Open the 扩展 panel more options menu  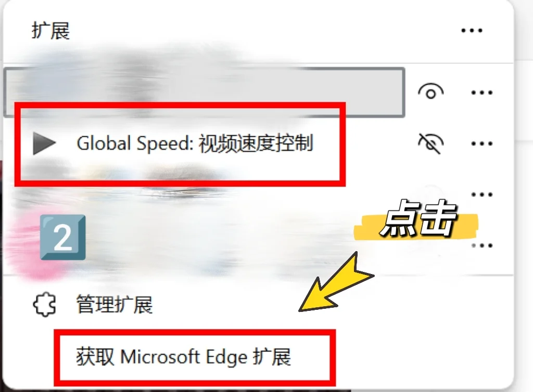point(472,31)
